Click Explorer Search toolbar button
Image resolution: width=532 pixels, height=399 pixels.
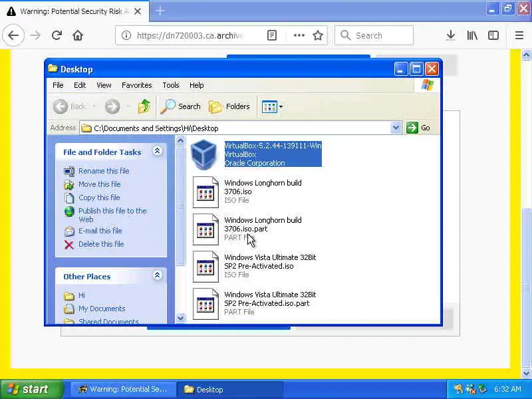tap(180, 106)
